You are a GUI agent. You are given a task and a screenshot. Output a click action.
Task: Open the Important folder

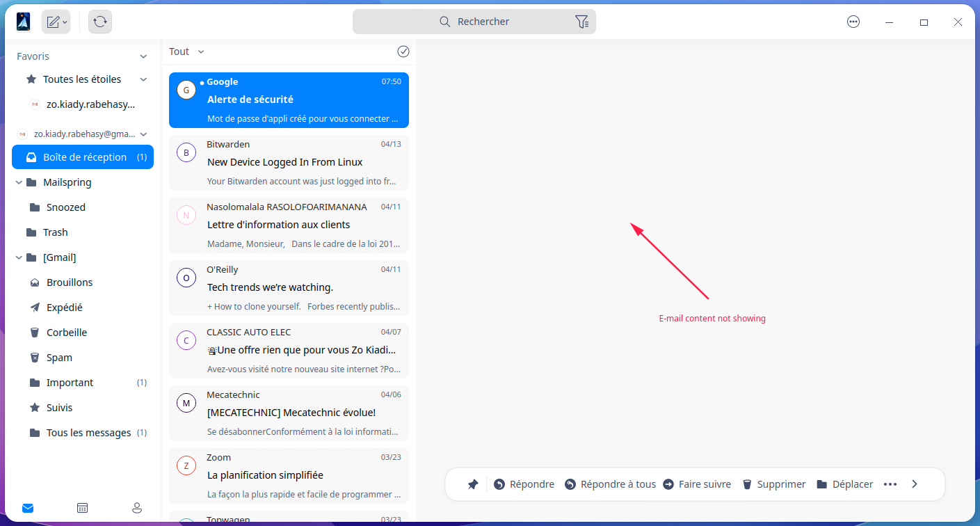pos(83,383)
